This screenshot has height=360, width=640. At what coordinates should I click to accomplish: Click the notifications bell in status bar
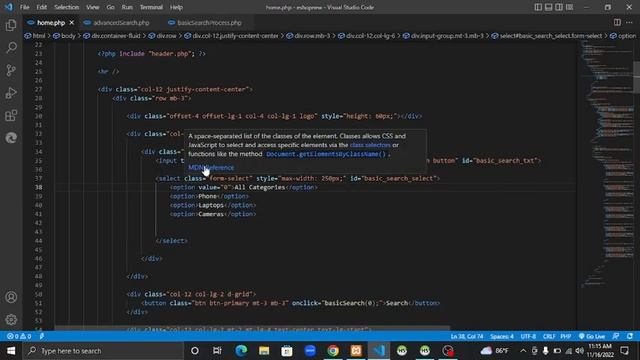pyautogui.click(x=630, y=336)
